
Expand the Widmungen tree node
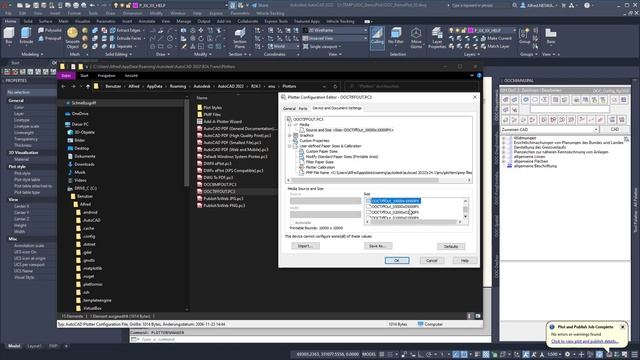click(504, 138)
